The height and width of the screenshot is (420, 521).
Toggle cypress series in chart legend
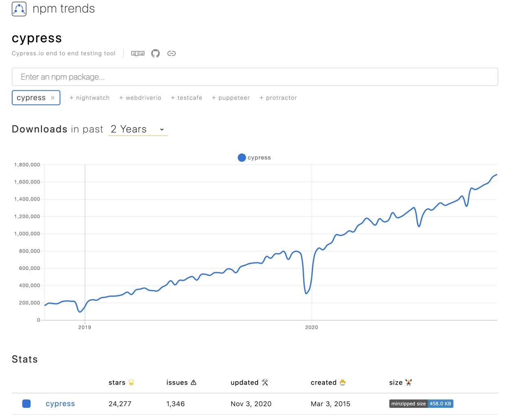[x=254, y=157]
